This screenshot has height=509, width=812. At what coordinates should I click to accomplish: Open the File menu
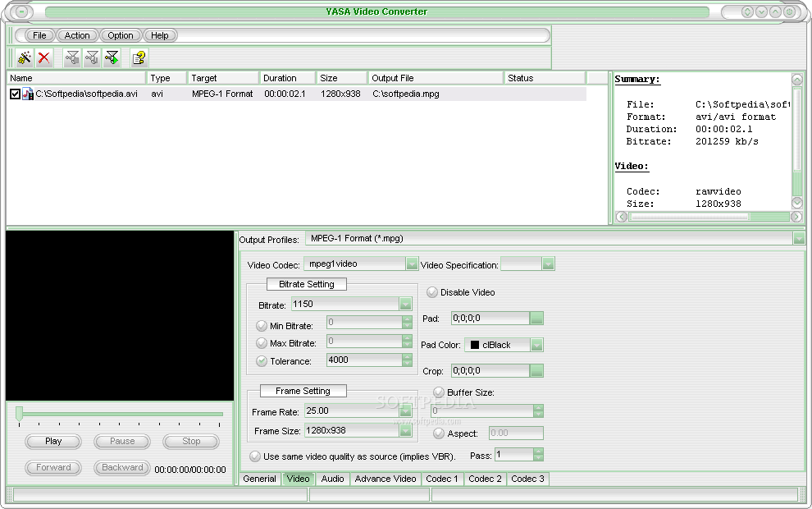pyautogui.click(x=39, y=35)
